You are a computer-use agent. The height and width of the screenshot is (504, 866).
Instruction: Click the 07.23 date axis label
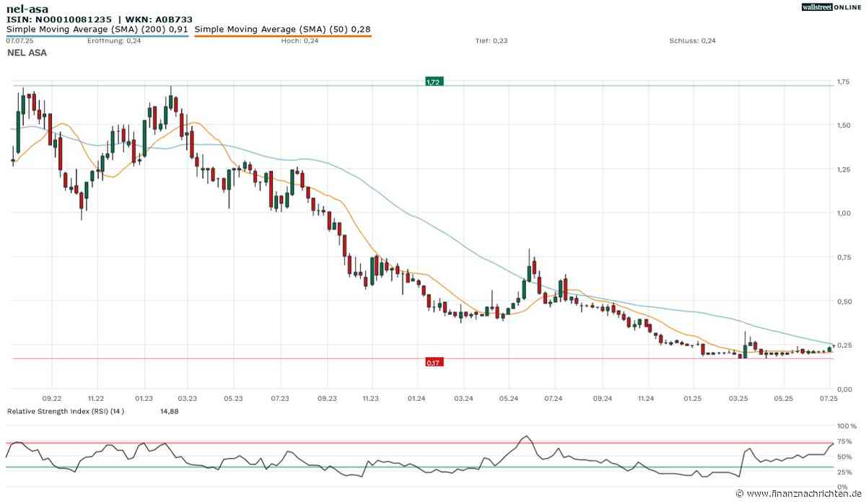pos(279,398)
